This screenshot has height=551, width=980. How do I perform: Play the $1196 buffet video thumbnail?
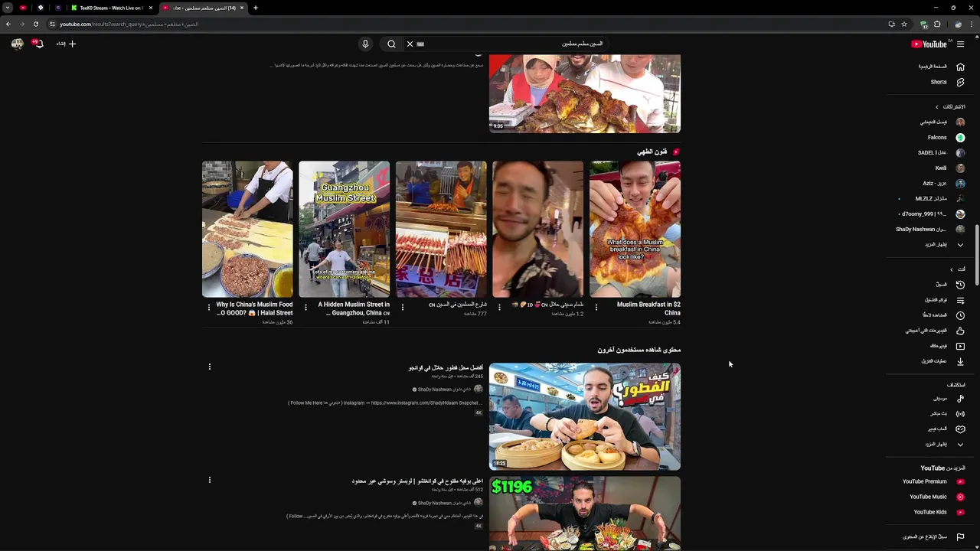pyautogui.click(x=585, y=514)
